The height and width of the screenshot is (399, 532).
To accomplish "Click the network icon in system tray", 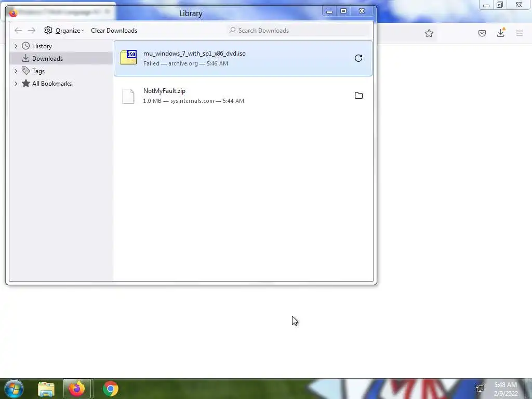I will click(x=480, y=389).
